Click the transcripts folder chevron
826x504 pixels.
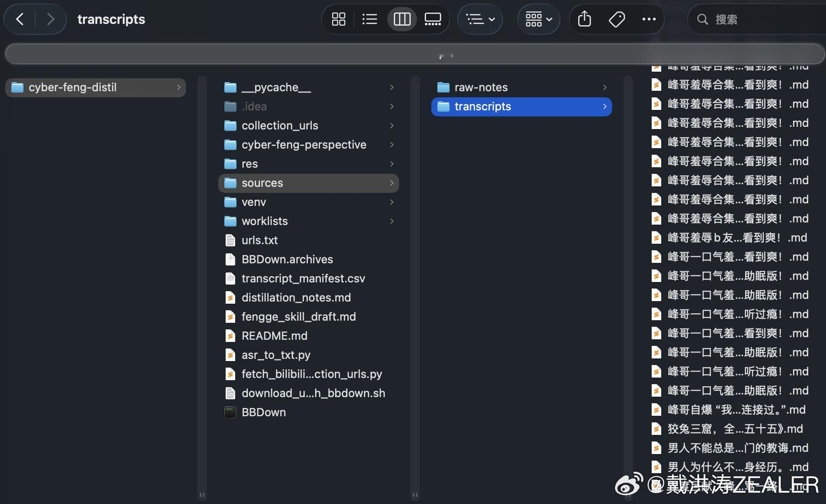click(605, 106)
